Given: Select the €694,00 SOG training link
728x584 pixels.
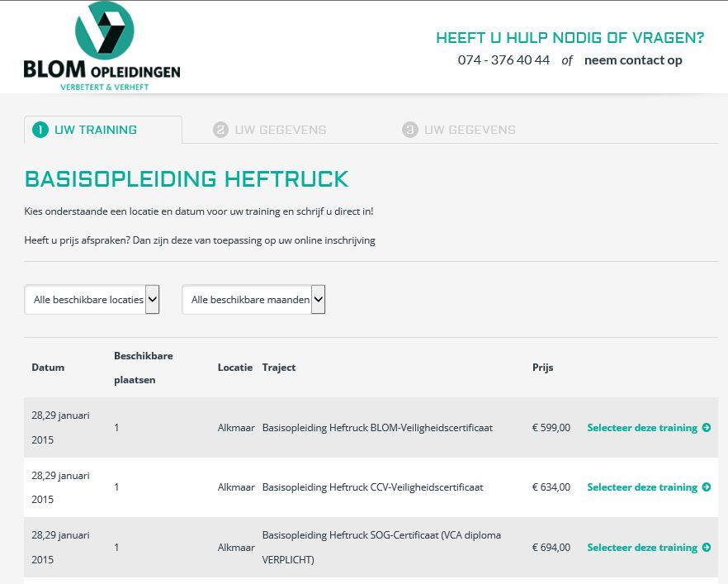Looking at the screenshot, I should click(x=642, y=548).
